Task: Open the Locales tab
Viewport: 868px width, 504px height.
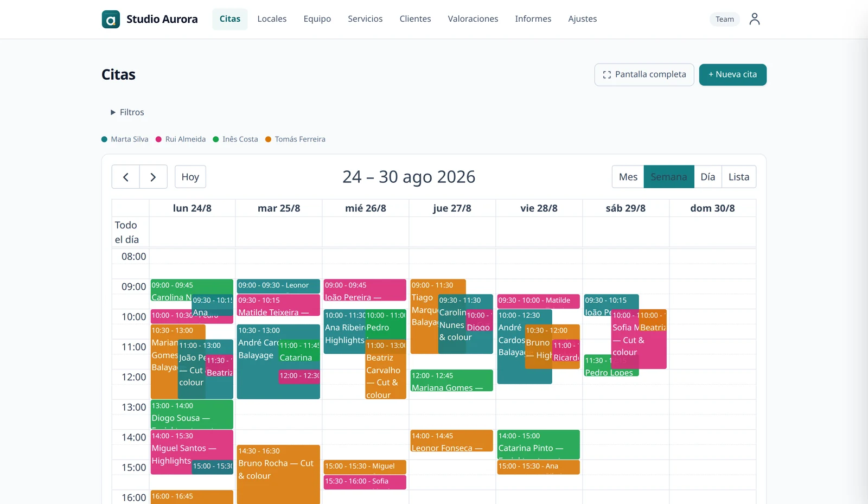Action: click(x=272, y=19)
